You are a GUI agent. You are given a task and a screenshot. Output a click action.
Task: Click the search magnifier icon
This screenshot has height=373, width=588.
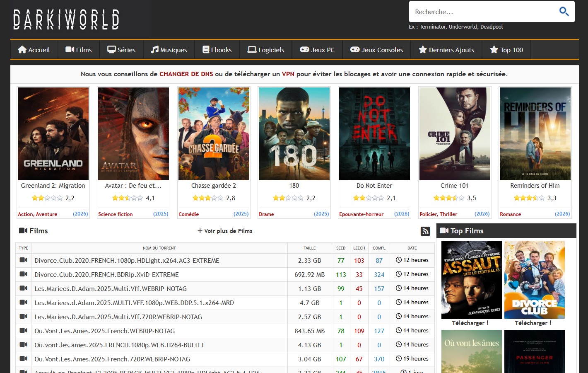(x=564, y=12)
